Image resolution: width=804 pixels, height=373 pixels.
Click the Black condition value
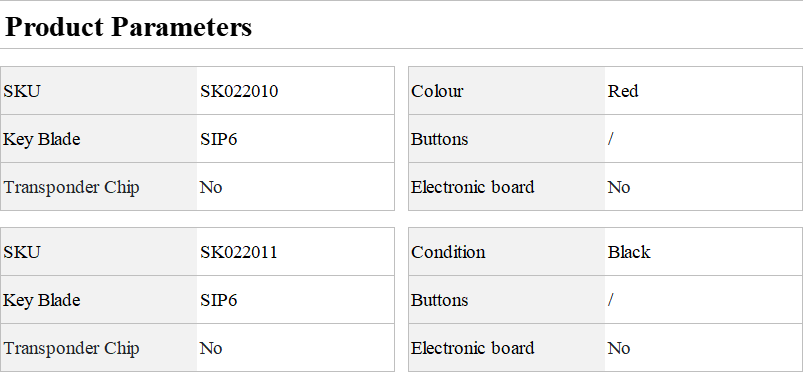(x=629, y=252)
